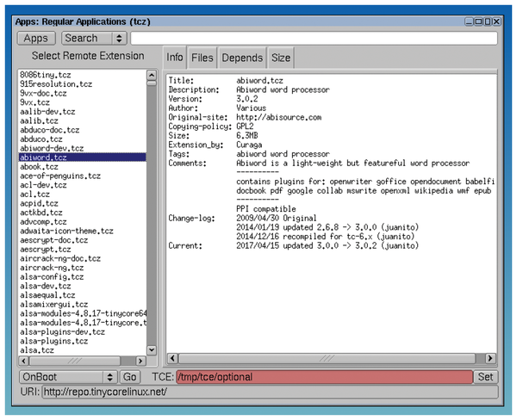
Task: Select alsa-dev.tcz extension
Action: 82,286
